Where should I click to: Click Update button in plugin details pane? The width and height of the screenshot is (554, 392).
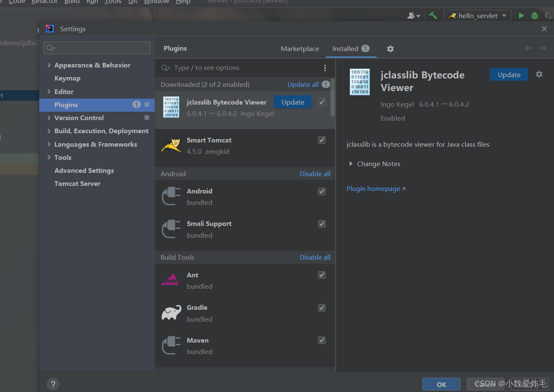tap(509, 75)
